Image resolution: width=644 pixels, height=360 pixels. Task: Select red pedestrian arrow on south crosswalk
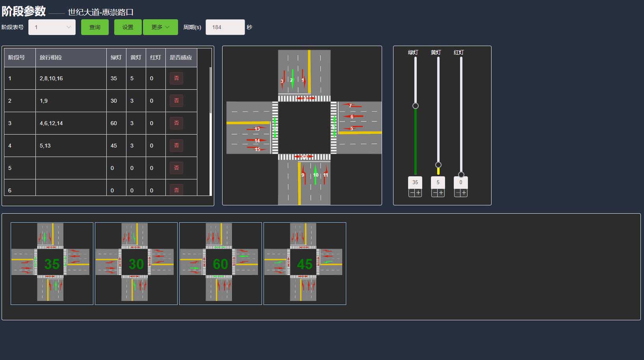[x=304, y=157]
